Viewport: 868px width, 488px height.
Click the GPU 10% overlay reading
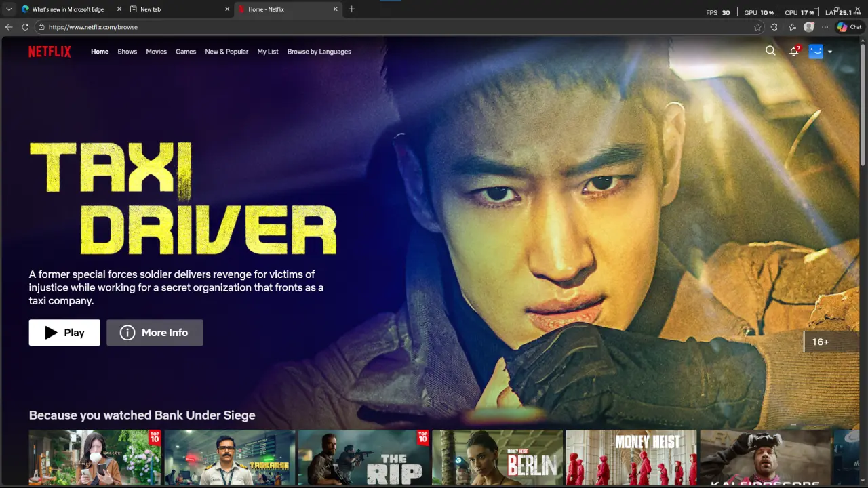(759, 12)
